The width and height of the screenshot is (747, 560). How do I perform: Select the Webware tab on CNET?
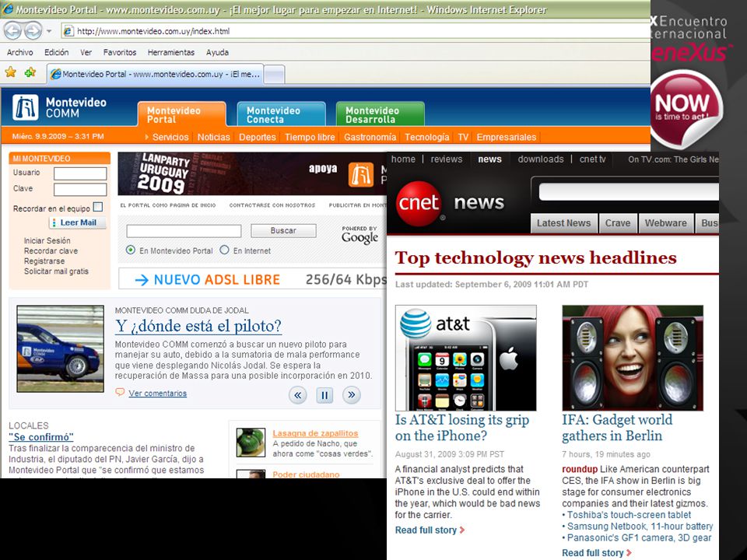click(x=665, y=223)
